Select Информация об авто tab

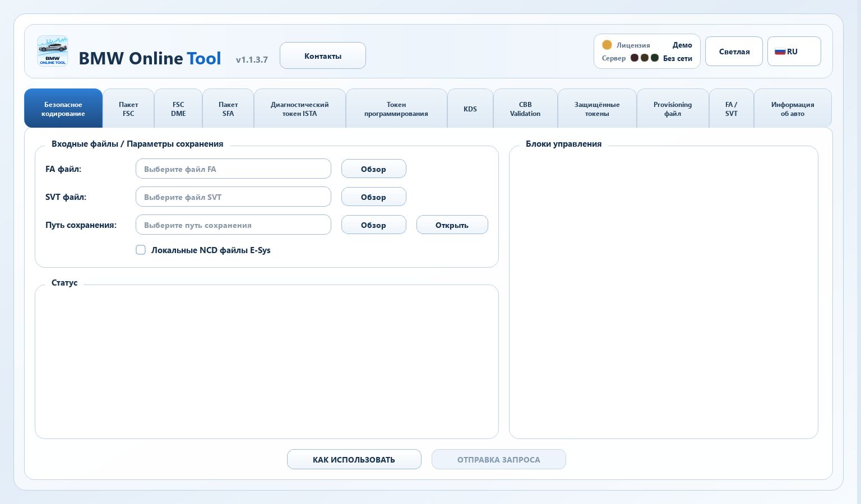point(793,109)
